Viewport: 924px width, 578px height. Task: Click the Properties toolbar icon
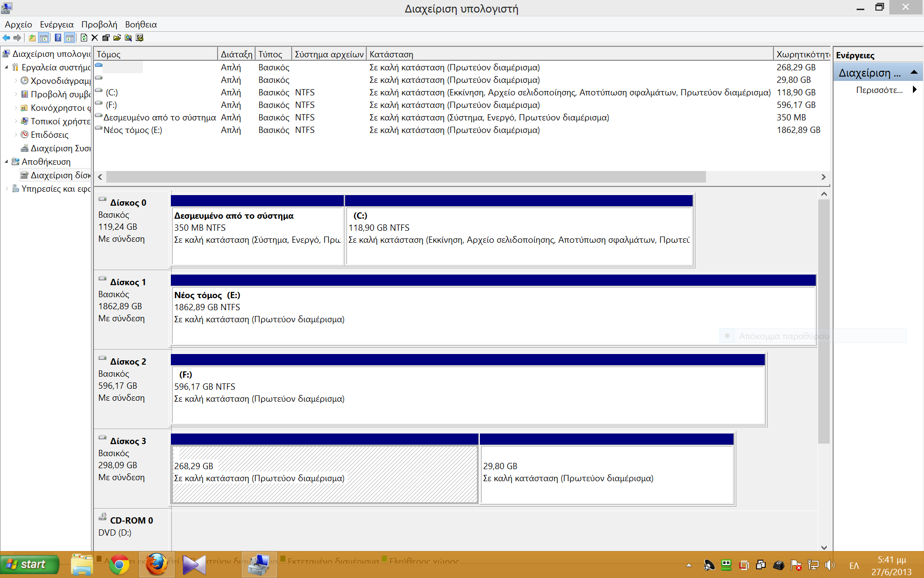[x=106, y=38]
